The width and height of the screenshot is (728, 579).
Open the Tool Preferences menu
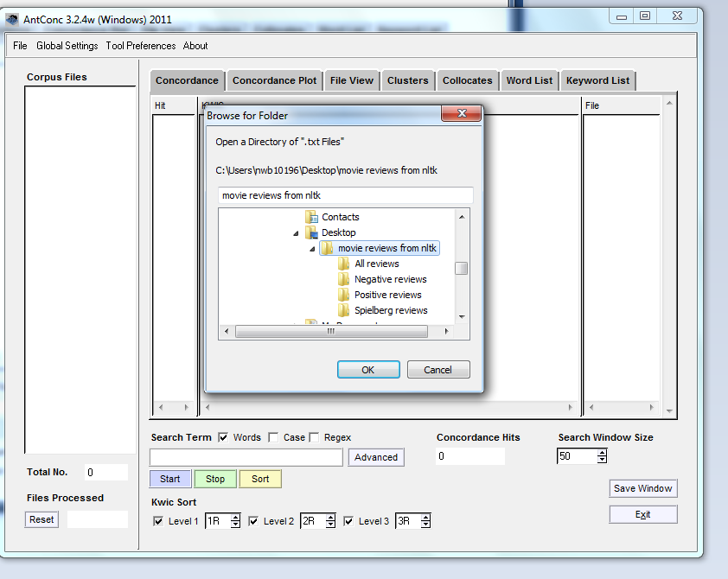tap(140, 46)
